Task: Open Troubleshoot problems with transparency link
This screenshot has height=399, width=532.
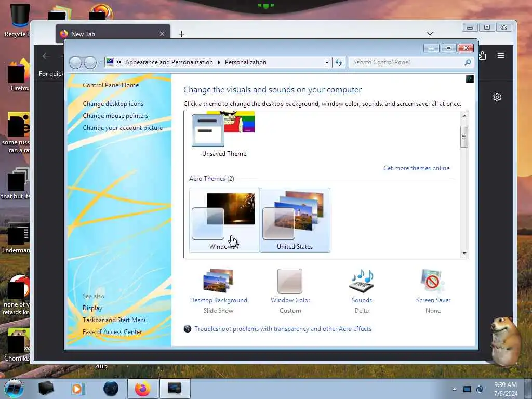Action: coord(283,329)
